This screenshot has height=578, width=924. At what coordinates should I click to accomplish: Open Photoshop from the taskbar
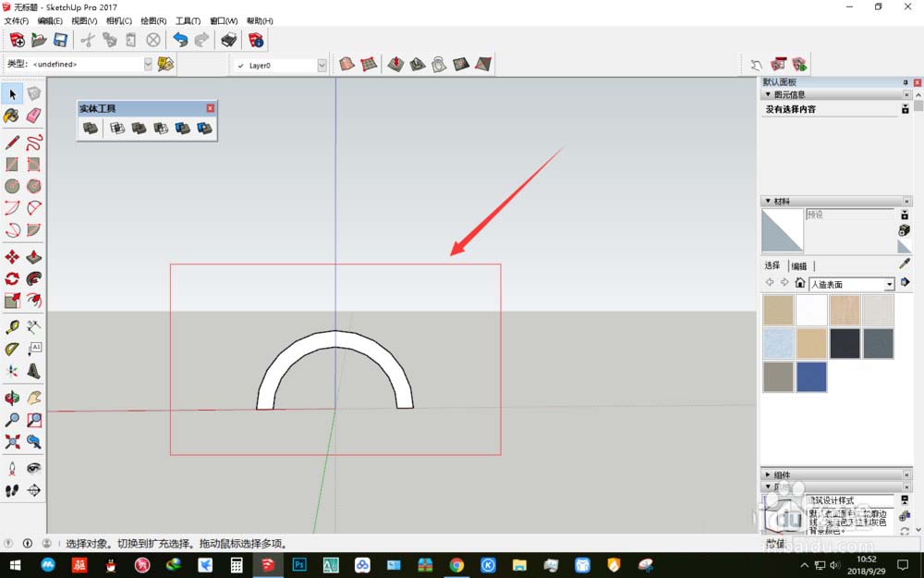[299, 566]
